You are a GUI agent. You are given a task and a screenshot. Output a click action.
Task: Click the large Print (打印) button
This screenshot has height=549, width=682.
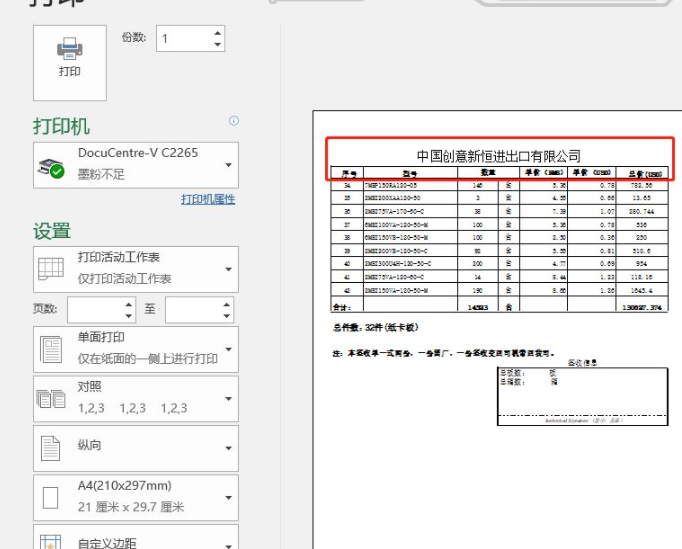(x=70, y=63)
